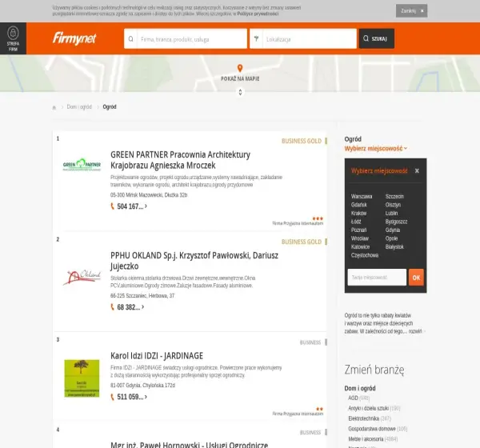Toggle the map expand arrows handle
The image size is (480, 448).
click(x=240, y=92)
